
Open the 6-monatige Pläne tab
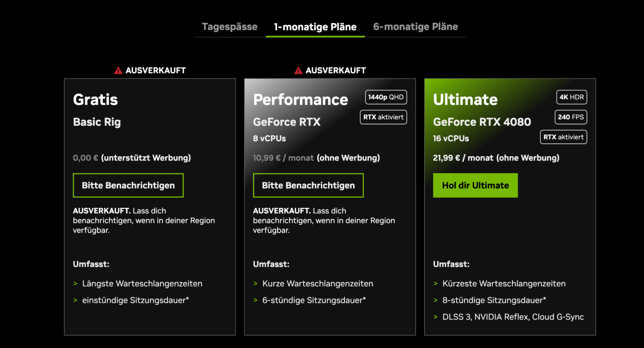pos(415,26)
